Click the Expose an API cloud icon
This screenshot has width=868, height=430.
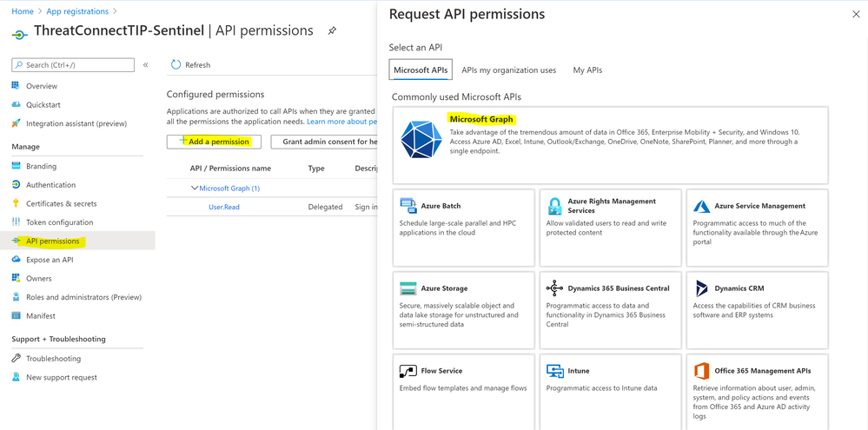click(x=16, y=260)
